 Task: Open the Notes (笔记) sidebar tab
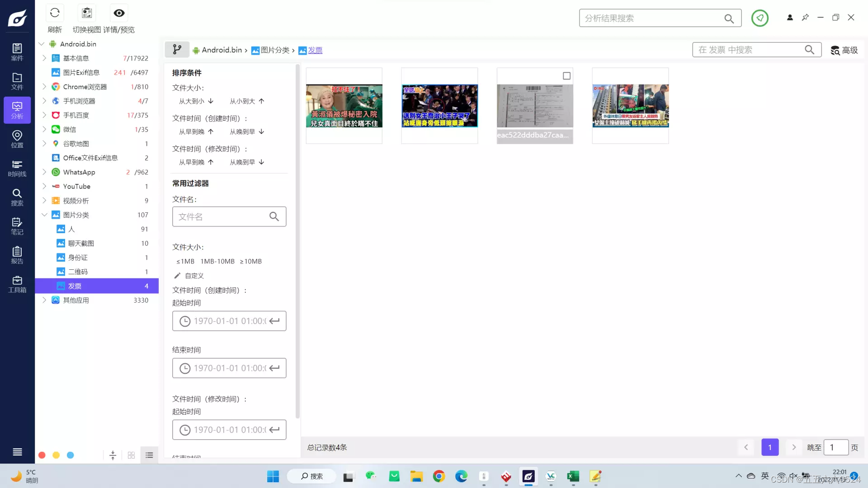[17, 226]
